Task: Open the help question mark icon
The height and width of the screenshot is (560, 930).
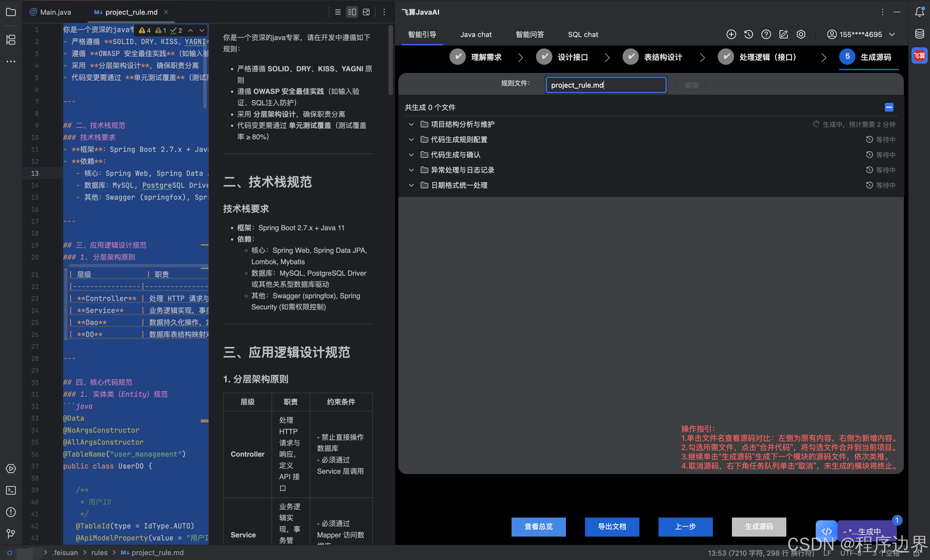Action: tap(766, 34)
